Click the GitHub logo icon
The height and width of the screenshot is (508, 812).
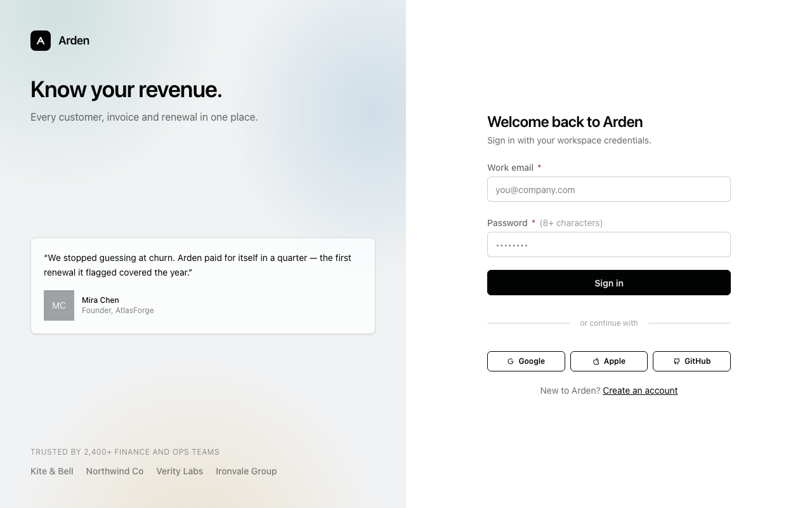(676, 361)
